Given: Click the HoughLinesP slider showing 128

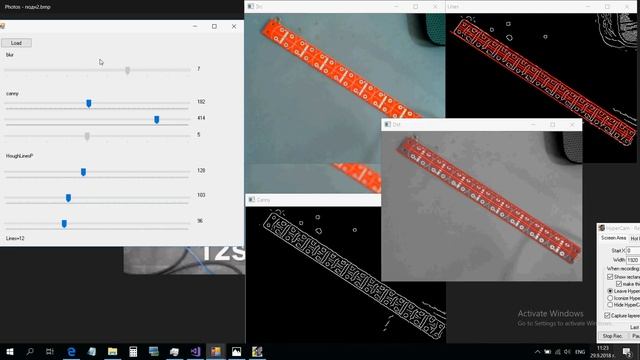Looking at the screenshot, I should tap(83, 172).
